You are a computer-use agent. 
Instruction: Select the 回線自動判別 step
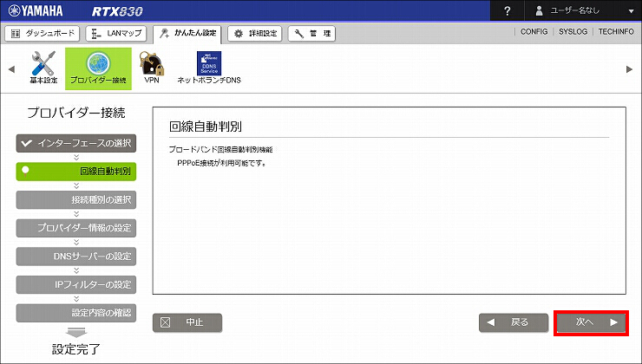point(76,172)
